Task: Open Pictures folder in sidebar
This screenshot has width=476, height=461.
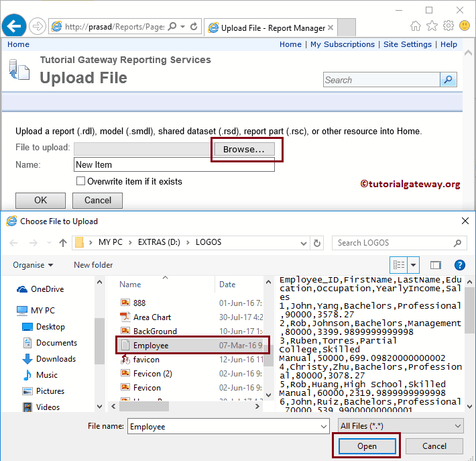Action: 43,391
